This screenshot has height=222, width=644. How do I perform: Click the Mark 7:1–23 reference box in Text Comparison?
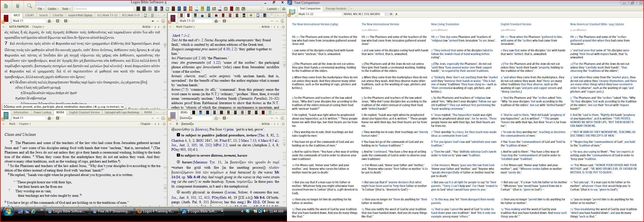point(320,14)
